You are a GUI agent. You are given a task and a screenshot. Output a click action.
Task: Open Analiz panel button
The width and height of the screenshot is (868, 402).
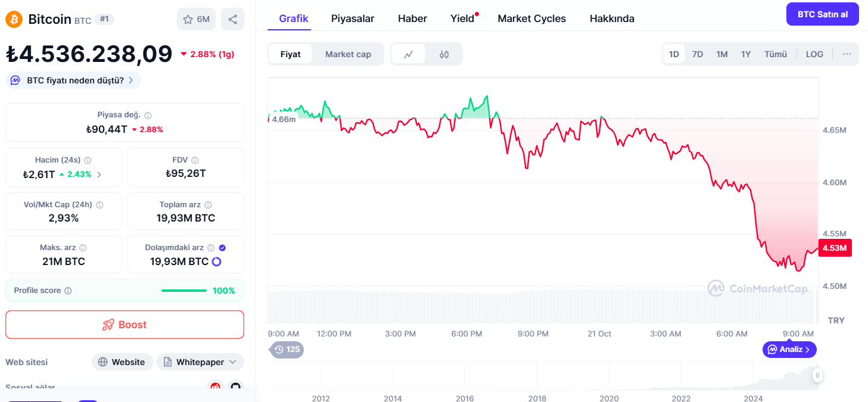coord(789,350)
